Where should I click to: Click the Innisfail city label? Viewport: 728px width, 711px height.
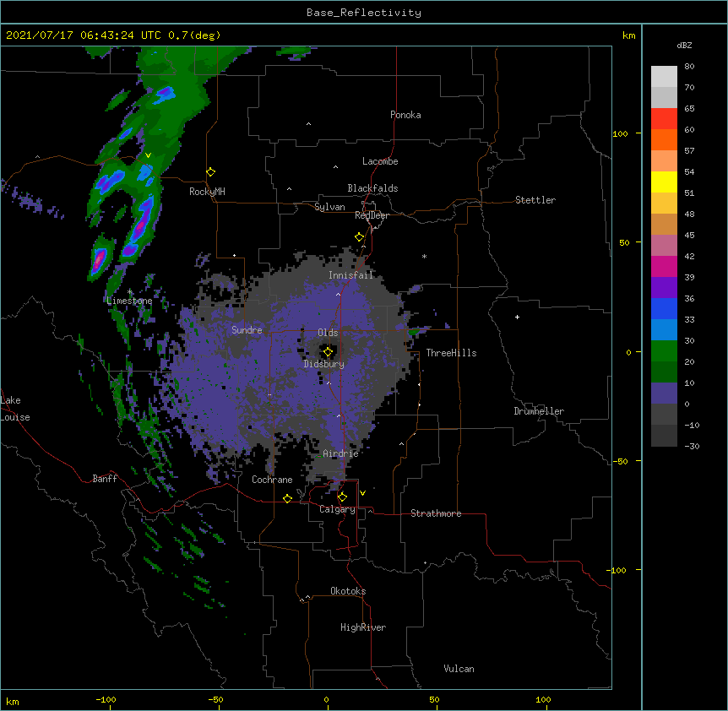point(351,275)
